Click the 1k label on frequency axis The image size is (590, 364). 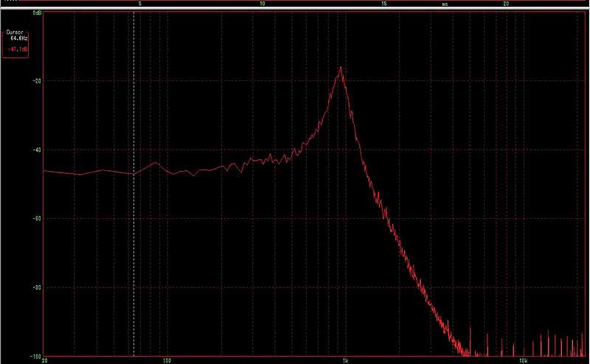pos(345,360)
